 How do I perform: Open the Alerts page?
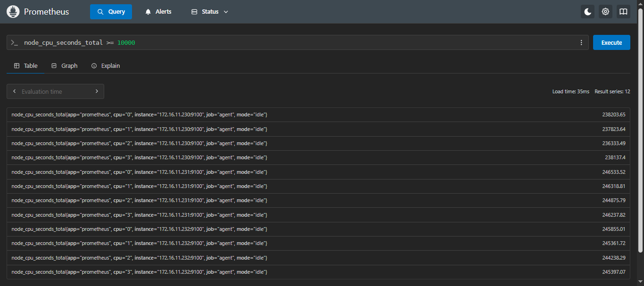pyautogui.click(x=158, y=12)
